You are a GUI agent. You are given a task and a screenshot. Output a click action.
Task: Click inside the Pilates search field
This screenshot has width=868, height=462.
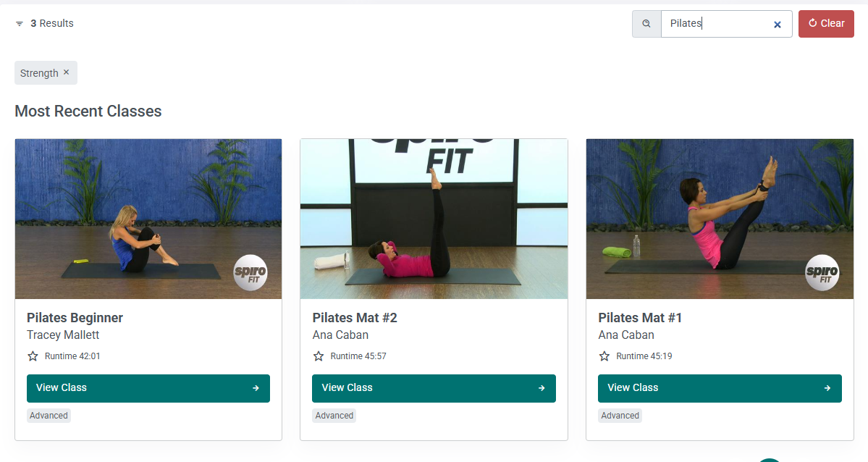tap(717, 23)
